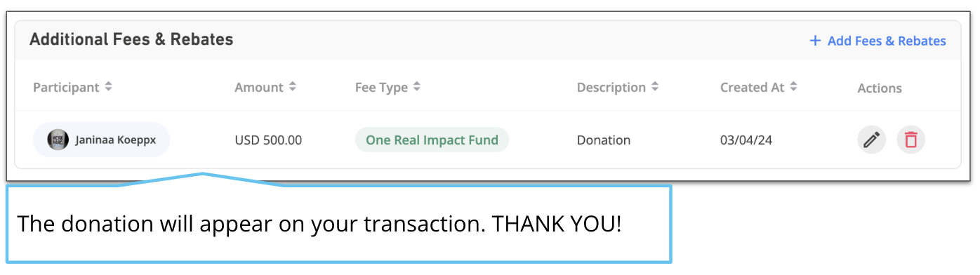Viewport: 980px width, 275px height.
Task: Select the Donation description cell
Action: (604, 140)
